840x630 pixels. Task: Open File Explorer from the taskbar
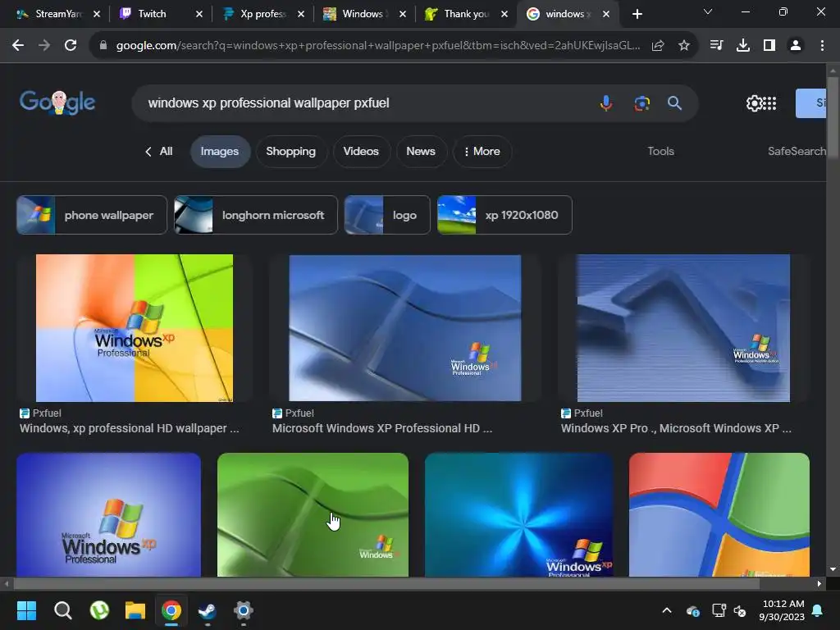tap(135, 610)
